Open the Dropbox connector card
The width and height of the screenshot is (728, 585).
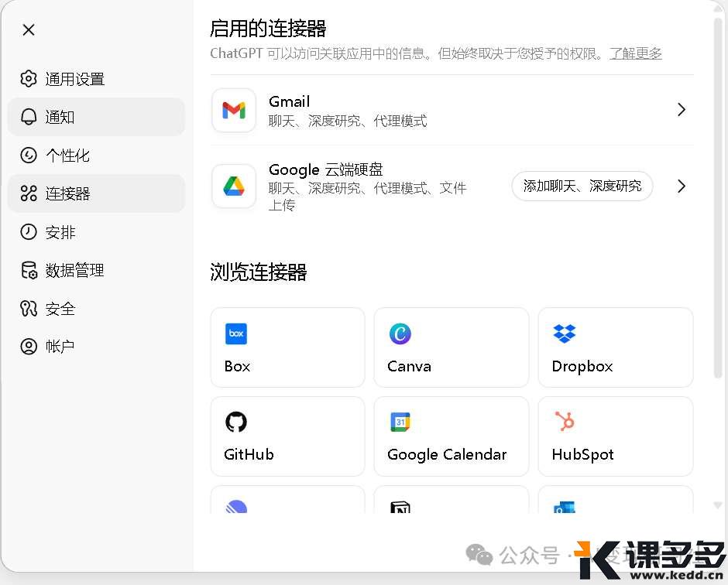click(615, 347)
